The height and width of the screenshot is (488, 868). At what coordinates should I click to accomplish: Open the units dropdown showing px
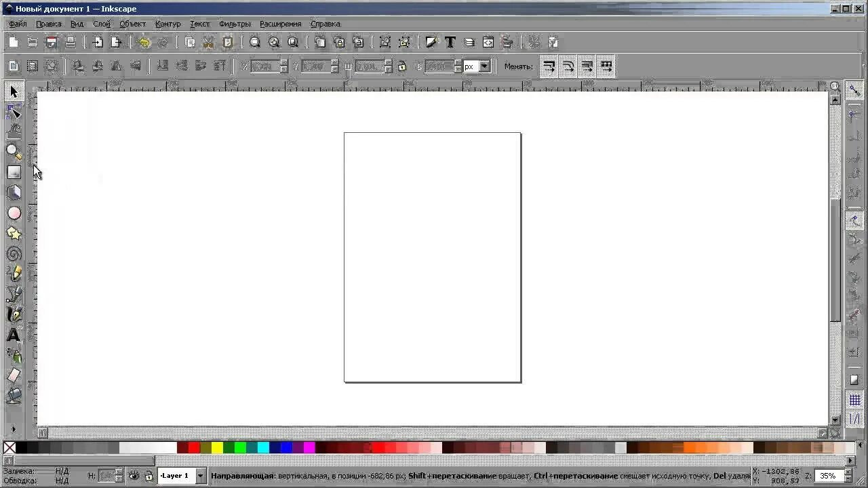pyautogui.click(x=484, y=66)
